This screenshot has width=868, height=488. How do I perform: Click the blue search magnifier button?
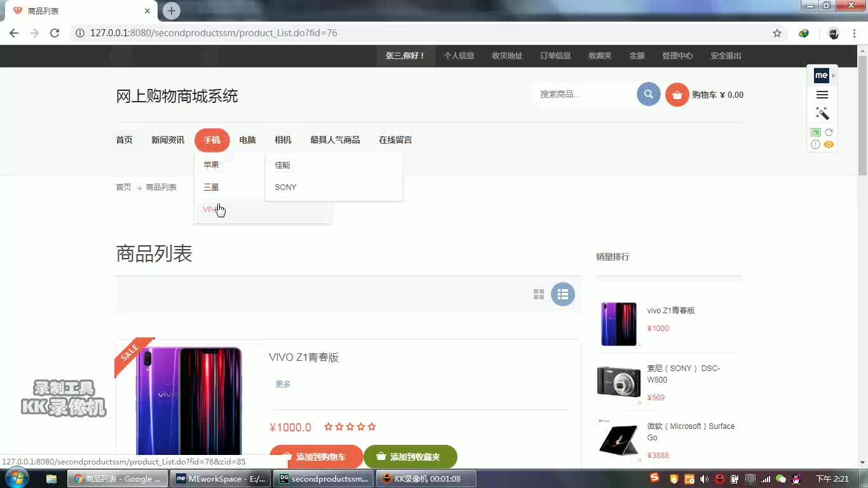(x=649, y=95)
